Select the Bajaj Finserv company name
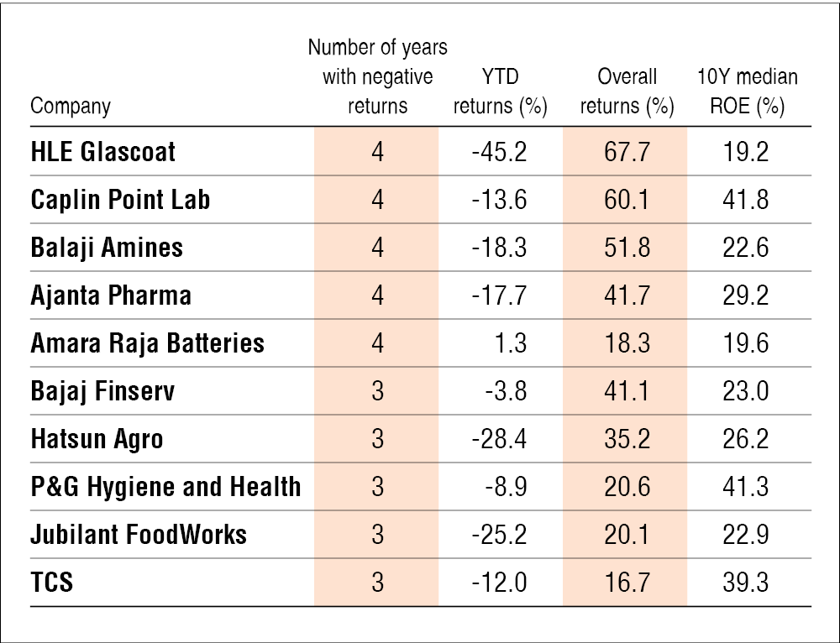The width and height of the screenshot is (840, 643). pyautogui.click(x=102, y=390)
